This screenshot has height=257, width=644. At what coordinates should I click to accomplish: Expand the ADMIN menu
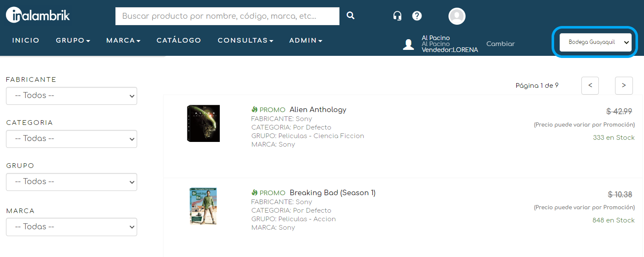click(x=306, y=40)
